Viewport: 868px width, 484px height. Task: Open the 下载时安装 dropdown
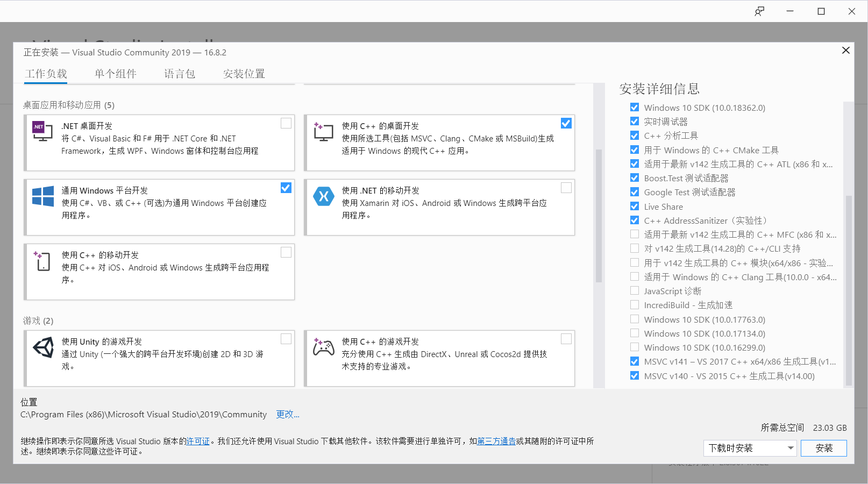point(750,448)
